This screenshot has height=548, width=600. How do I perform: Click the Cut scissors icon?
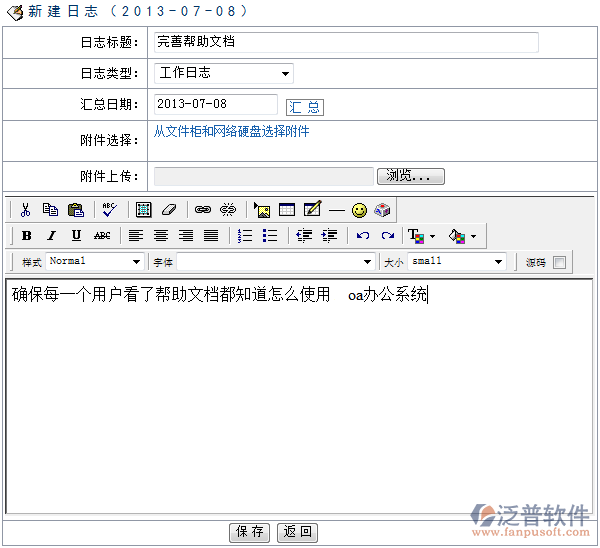pyautogui.click(x=25, y=210)
